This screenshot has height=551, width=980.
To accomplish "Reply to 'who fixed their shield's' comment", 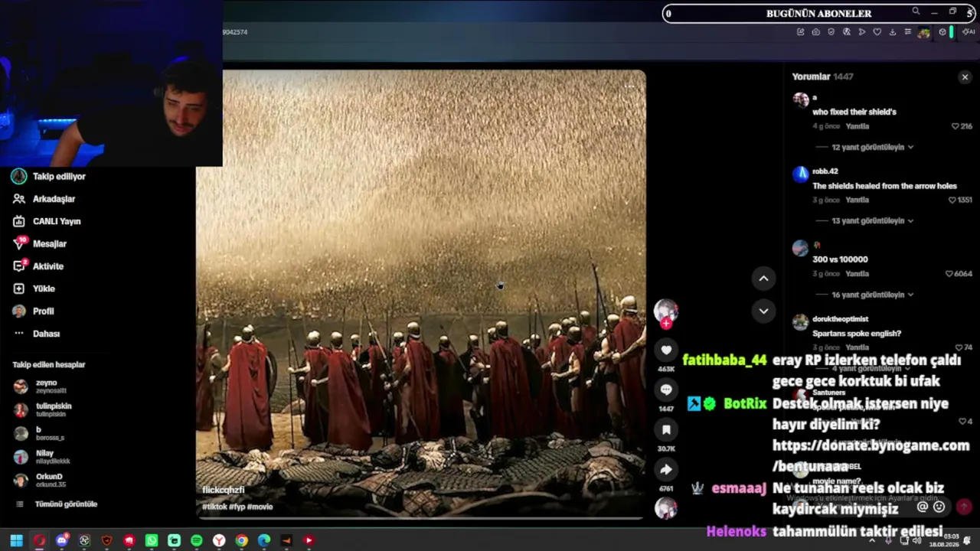I will coord(857,126).
